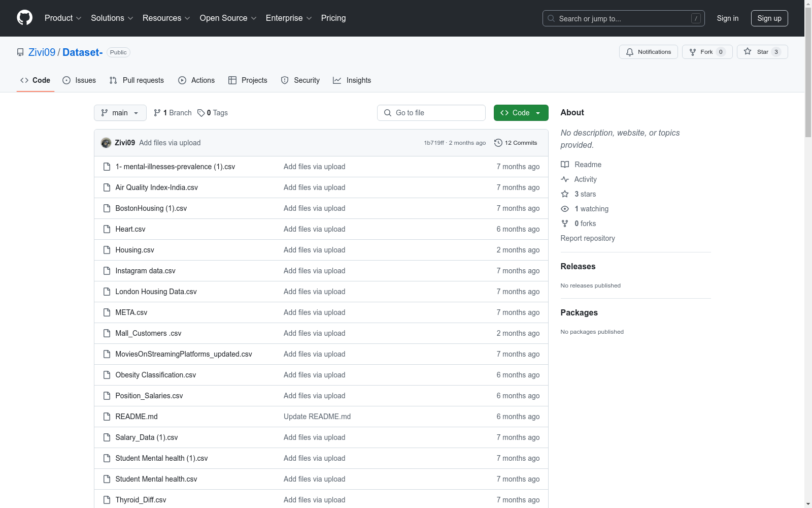The image size is (812, 508).
Task: Click the book icon next to Readme
Action: 565,165
